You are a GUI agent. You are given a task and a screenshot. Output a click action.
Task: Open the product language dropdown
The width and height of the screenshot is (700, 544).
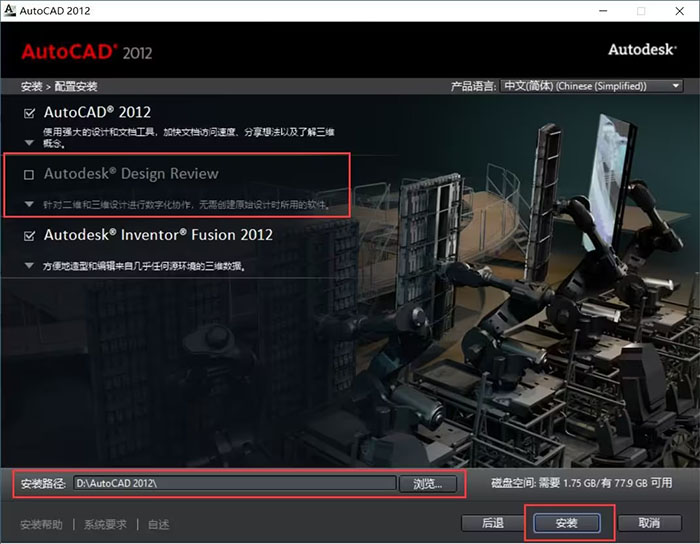[592, 86]
